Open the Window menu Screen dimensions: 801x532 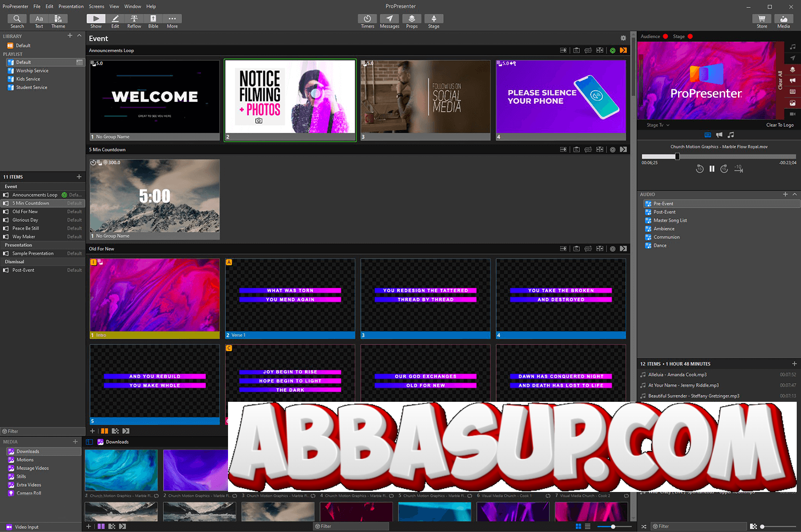click(x=133, y=6)
